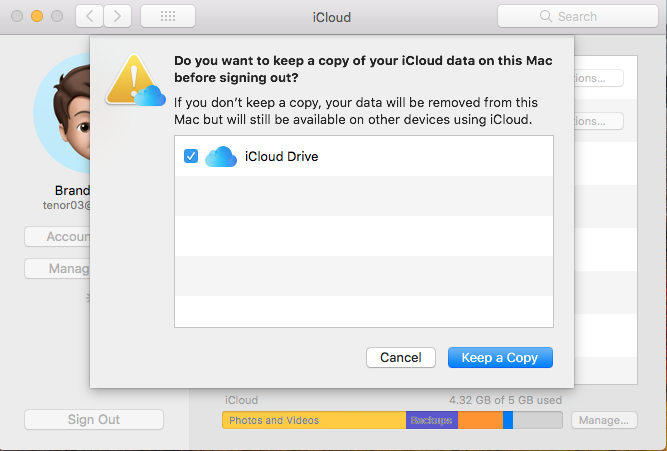
Task: Show all preferences grid icon
Action: (168, 17)
